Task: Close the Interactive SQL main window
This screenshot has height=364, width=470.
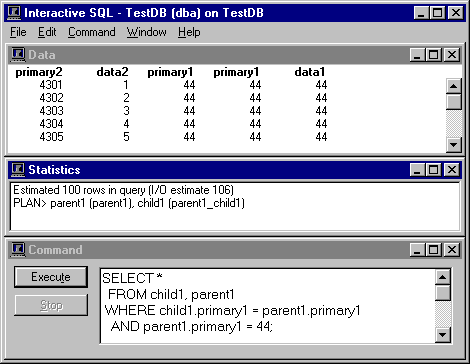Action: (x=456, y=13)
